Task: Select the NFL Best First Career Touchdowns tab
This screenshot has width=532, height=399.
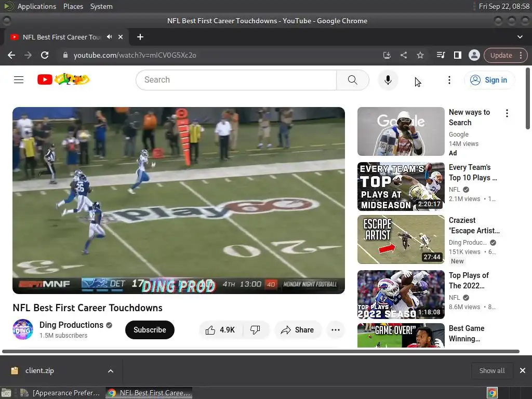Action: click(x=61, y=37)
